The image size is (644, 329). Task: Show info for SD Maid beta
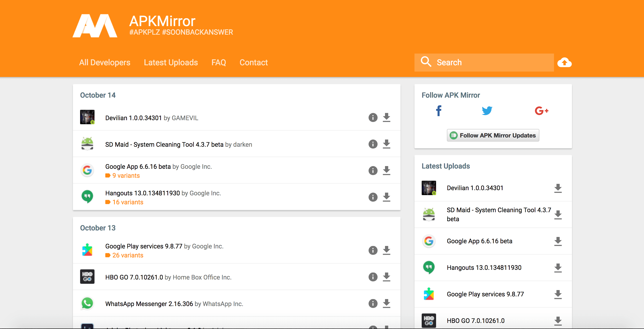click(373, 144)
